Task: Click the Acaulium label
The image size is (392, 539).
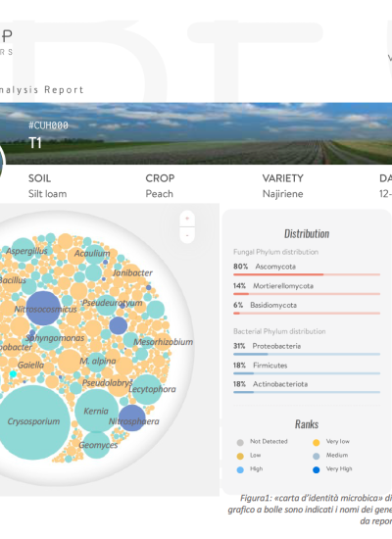Action: tap(92, 254)
